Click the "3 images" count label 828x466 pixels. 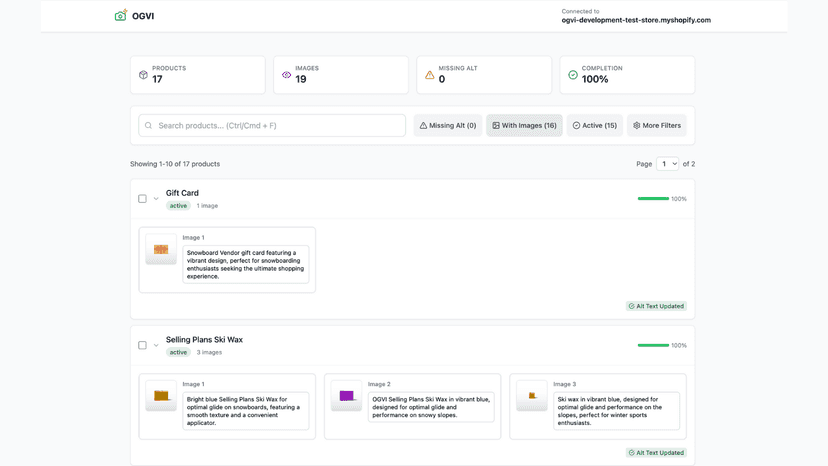pos(210,352)
